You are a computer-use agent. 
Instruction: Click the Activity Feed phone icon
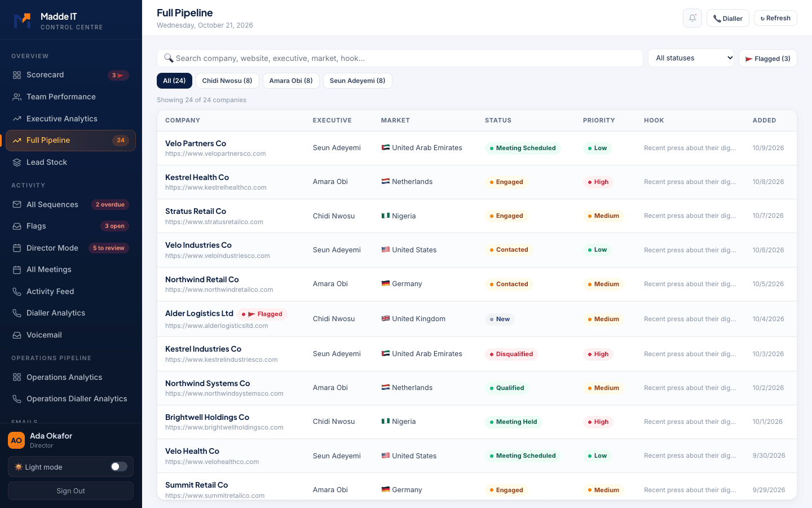tap(17, 292)
